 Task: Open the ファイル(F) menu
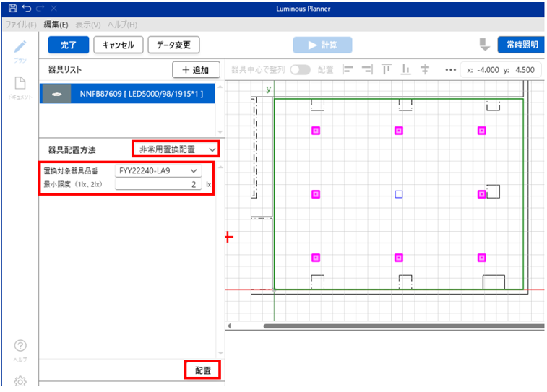pyautogui.click(x=20, y=24)
